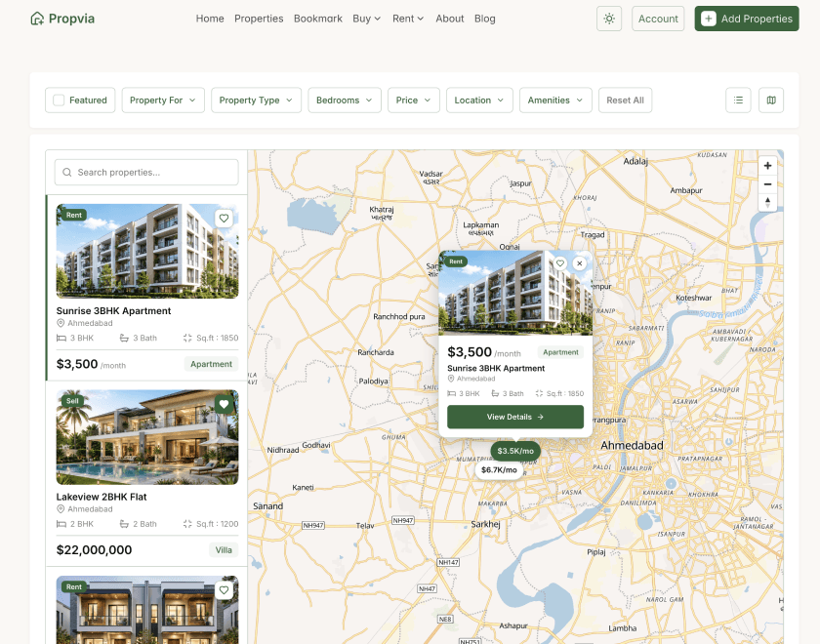Click the Account button
The height and width of the screenshot is (644, 820).
point(658,19)
